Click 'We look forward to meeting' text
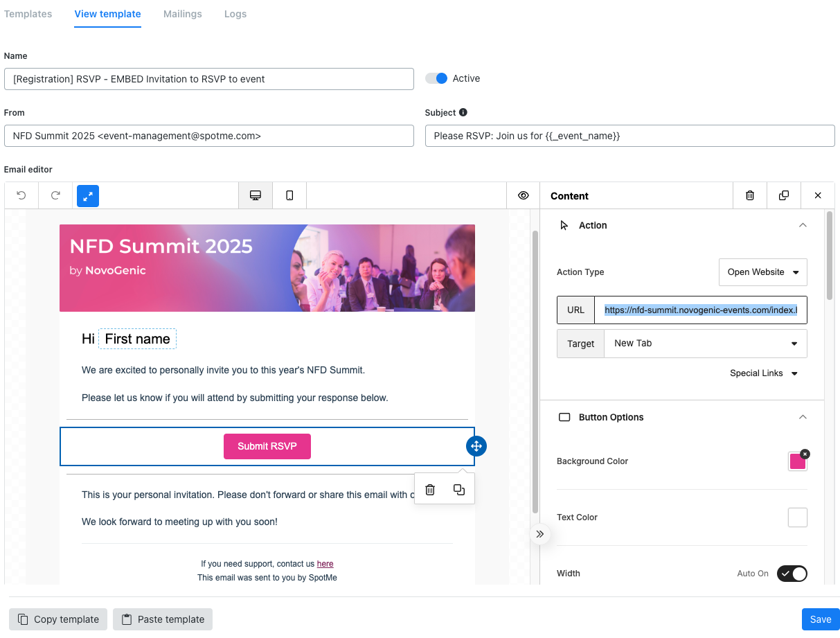 tap(179, 522)
